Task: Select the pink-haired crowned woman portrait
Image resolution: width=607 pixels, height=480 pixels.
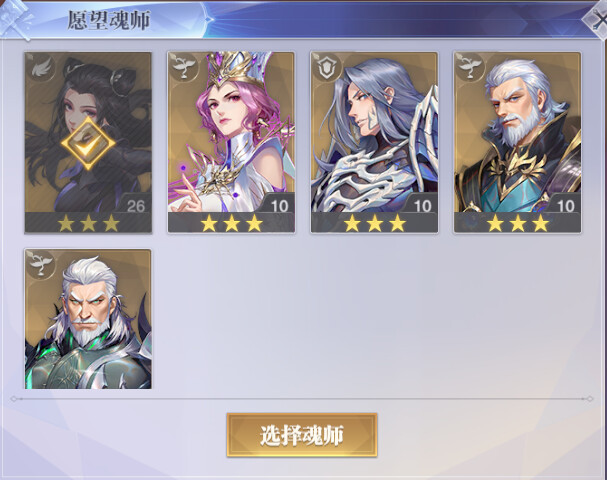Action: (231, 132)
